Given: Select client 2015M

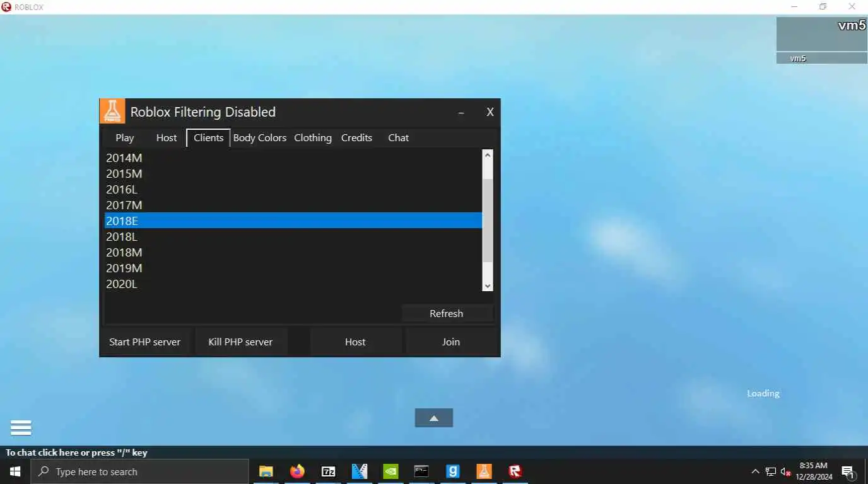Looking at the screenshot, I should tap(293, 173).
